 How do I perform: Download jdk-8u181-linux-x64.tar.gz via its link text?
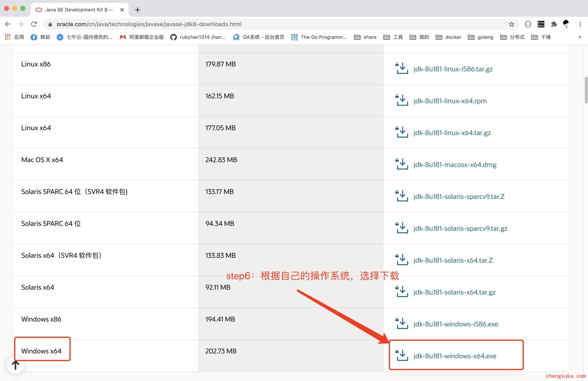452,133
